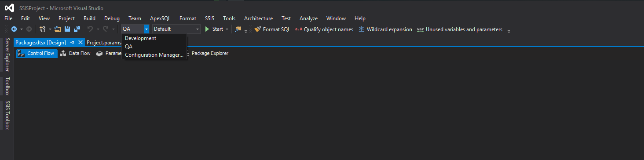Open the Default platform dropdown

click(x=176, y=29)
